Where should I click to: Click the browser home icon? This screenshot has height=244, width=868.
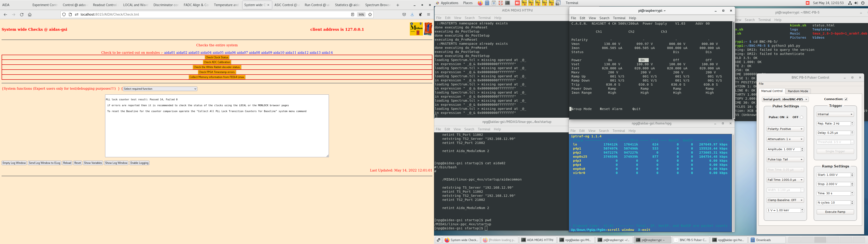coord(30,14)
